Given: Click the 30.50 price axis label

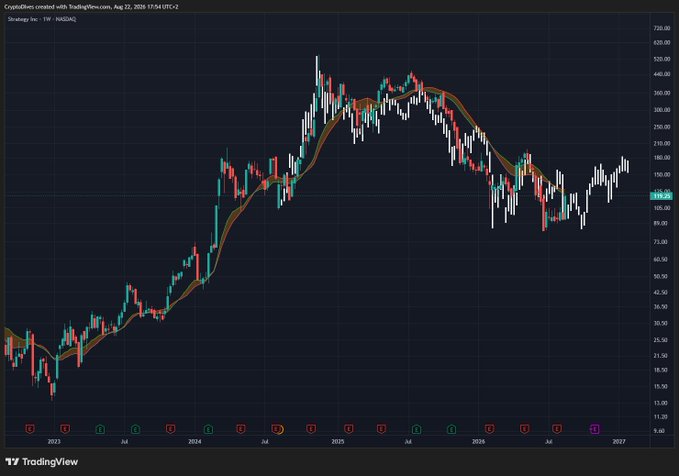Looking at the screenshot, I should 661,323.
